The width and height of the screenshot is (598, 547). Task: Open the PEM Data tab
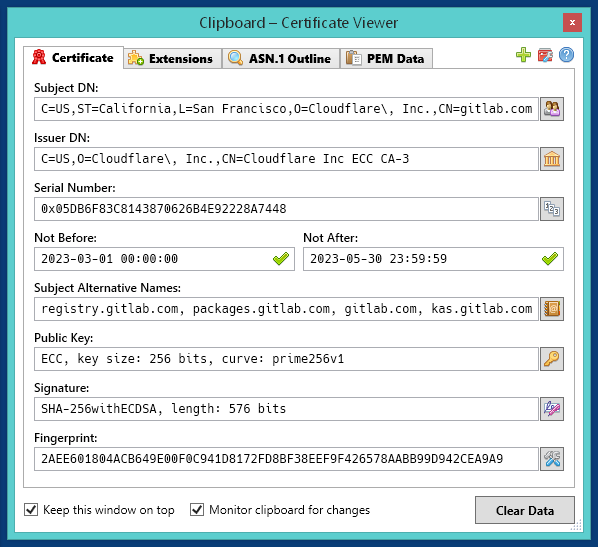tap(386, 58)
